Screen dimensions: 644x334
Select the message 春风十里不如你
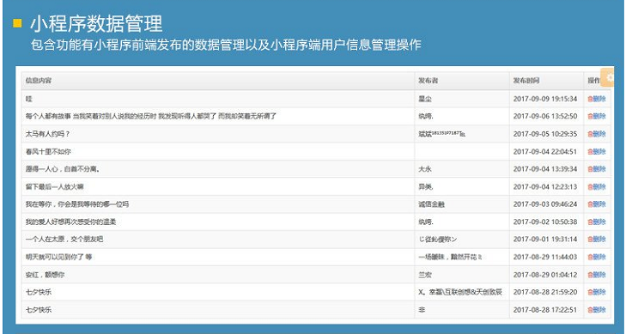48,152
